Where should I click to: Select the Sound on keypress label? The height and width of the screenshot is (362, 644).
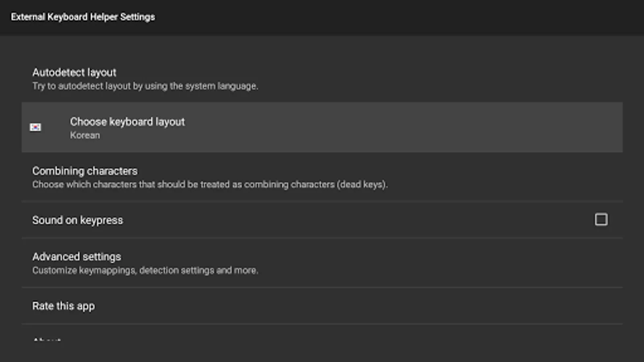click(77, 220)
